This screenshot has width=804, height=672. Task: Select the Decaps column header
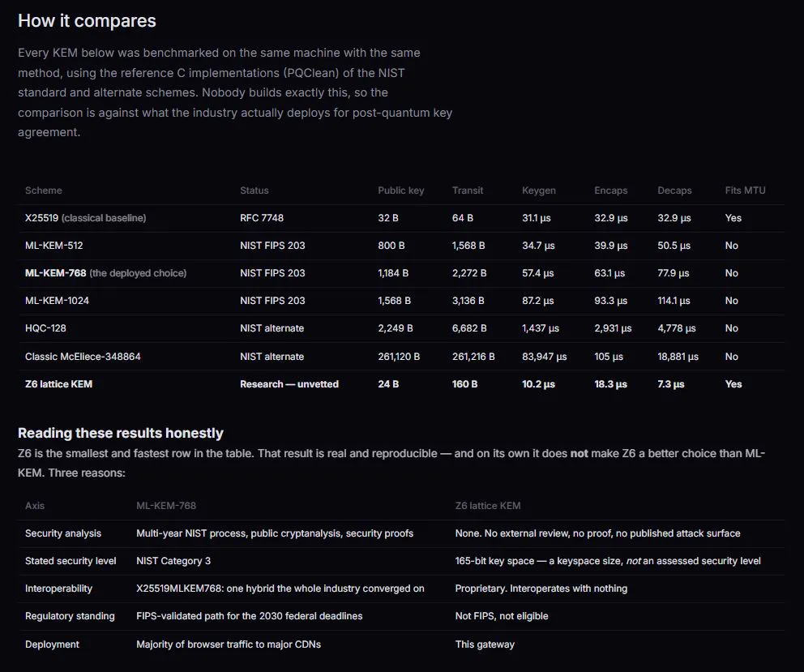click(x=675, y=190)
